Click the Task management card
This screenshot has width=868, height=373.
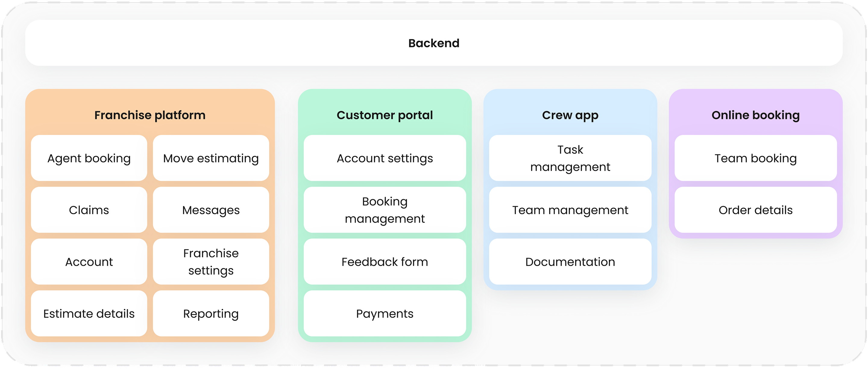point(570,158)
